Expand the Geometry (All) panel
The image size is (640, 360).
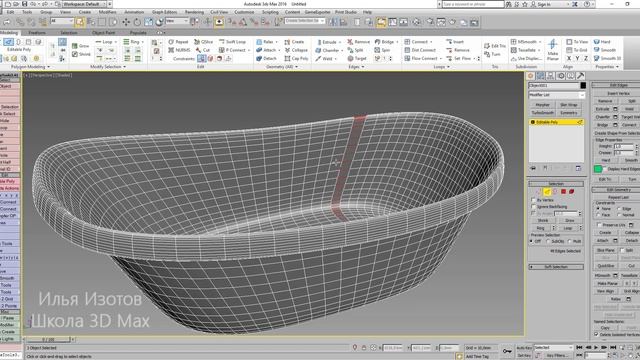click(282, 67)
